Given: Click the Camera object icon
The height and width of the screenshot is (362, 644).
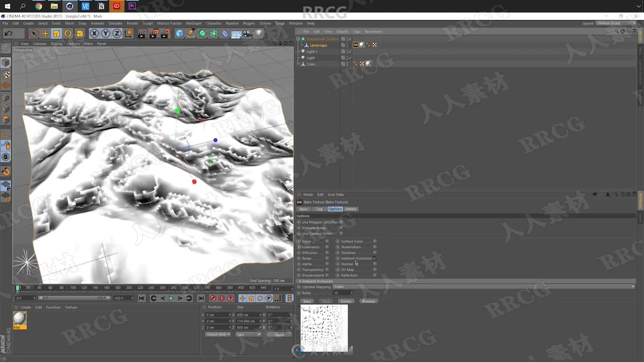Looking at the screenshot, I should point(248,34).
